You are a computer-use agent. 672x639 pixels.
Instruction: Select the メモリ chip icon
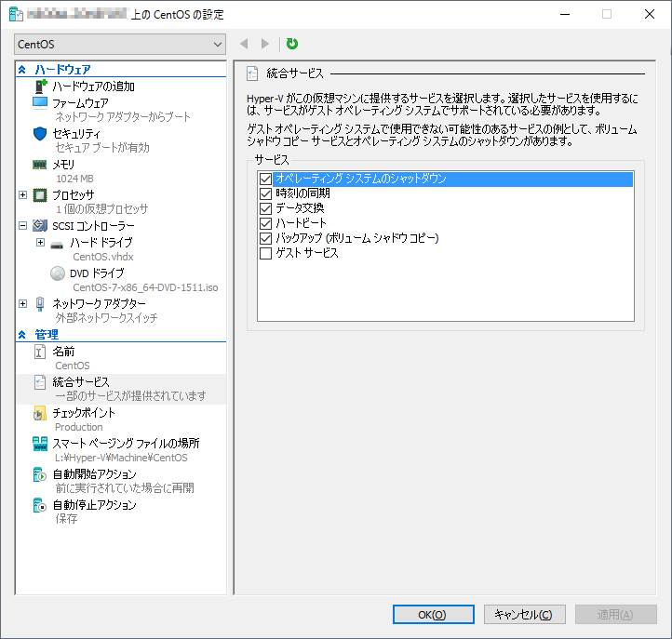[x=40, y=165]
